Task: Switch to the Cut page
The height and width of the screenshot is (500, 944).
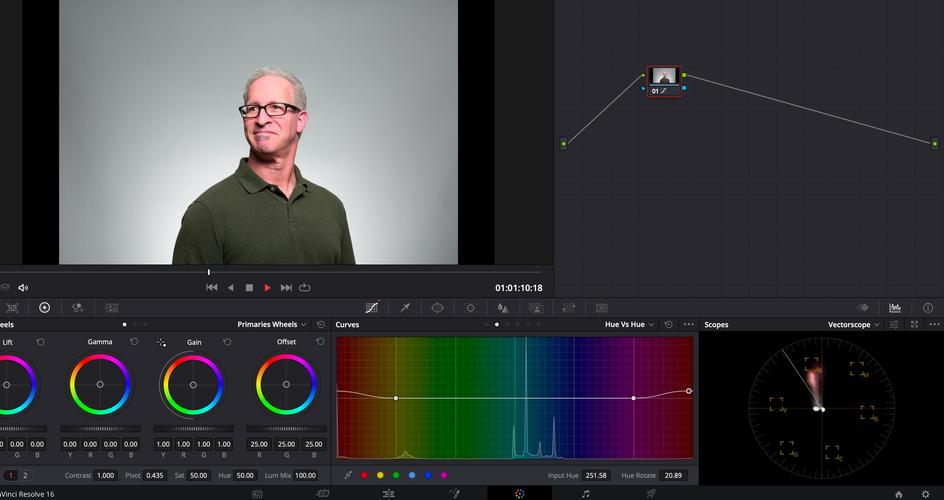Action: (323, 494)
